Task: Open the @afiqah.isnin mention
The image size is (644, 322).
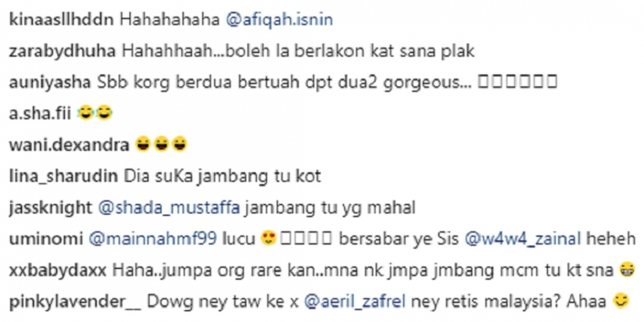Action: 279,21
